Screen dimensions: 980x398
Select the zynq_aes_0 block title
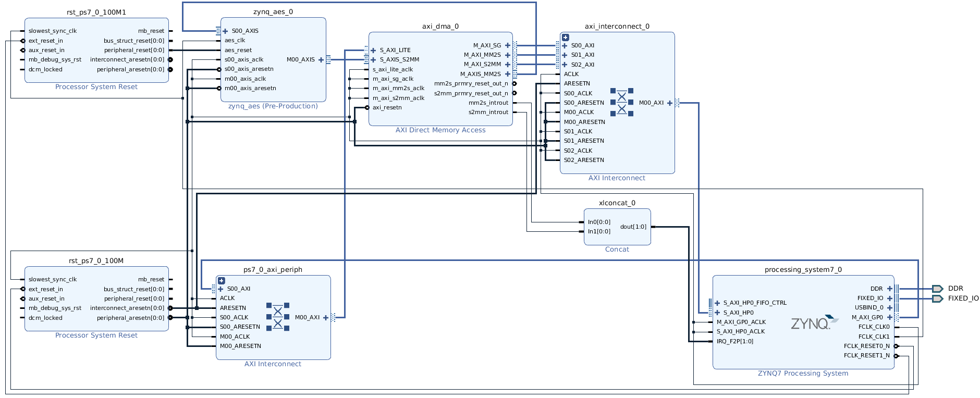click(273, 12)
